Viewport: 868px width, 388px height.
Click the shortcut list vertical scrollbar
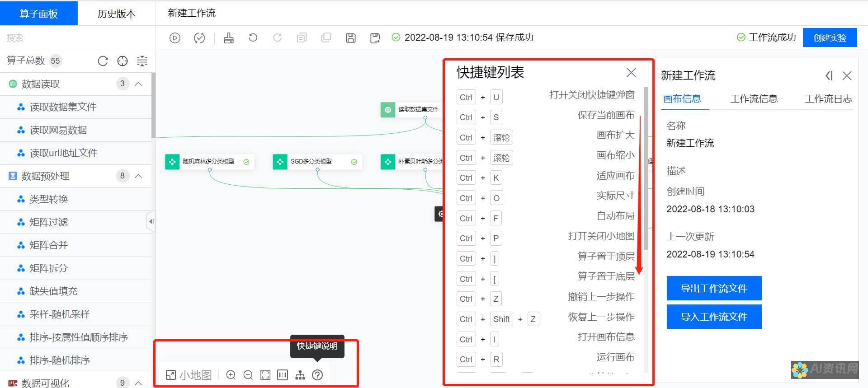tap(646, 167)
